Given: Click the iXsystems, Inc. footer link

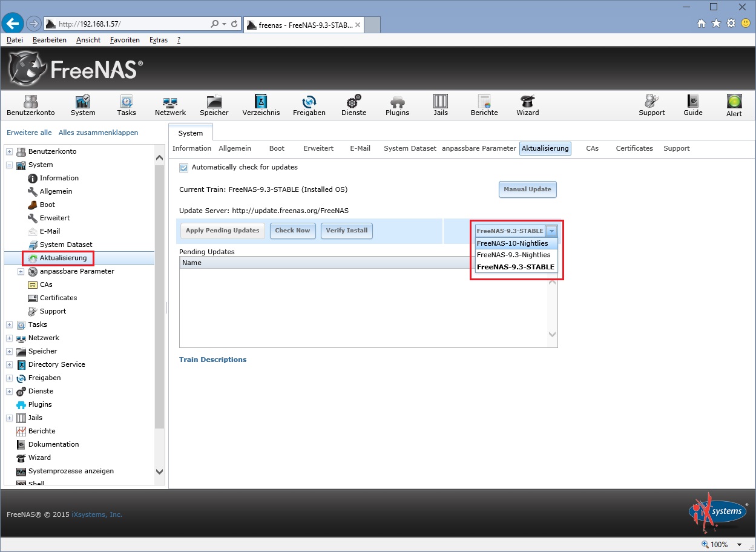Looking at the screenshot, I should click(x=97, y=514).
